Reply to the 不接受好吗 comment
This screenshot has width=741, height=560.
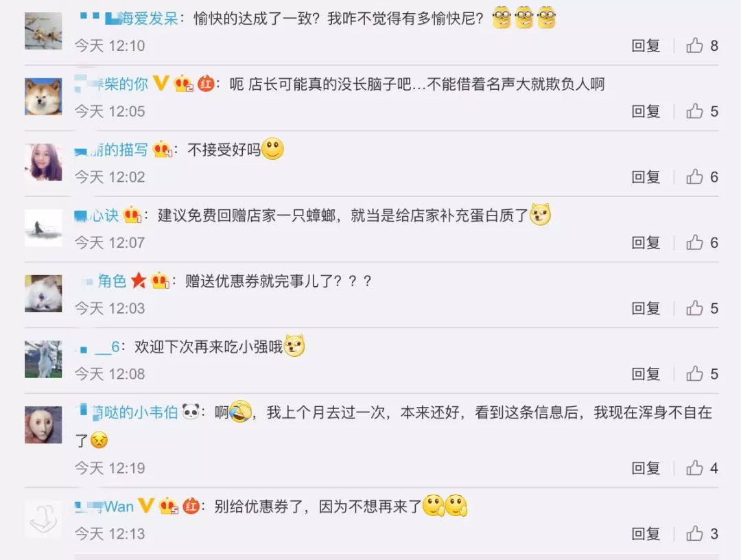point(646,177)
